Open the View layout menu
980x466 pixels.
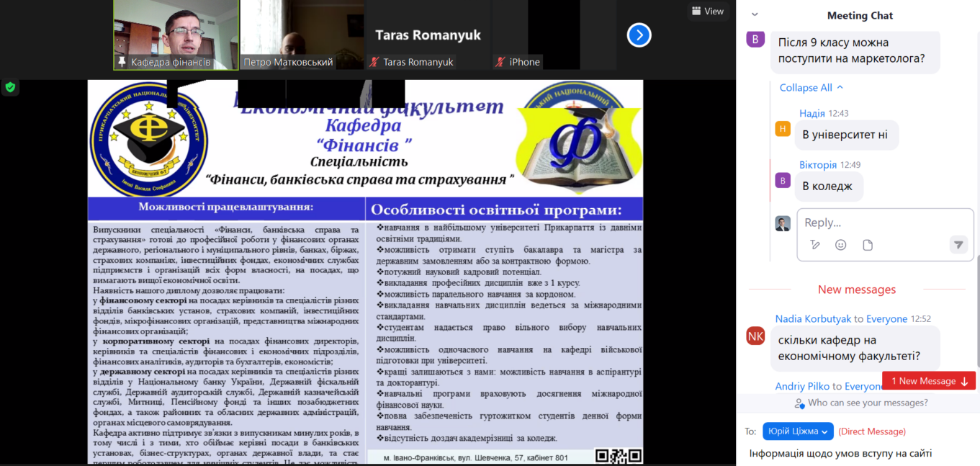(x=707, y=11)
